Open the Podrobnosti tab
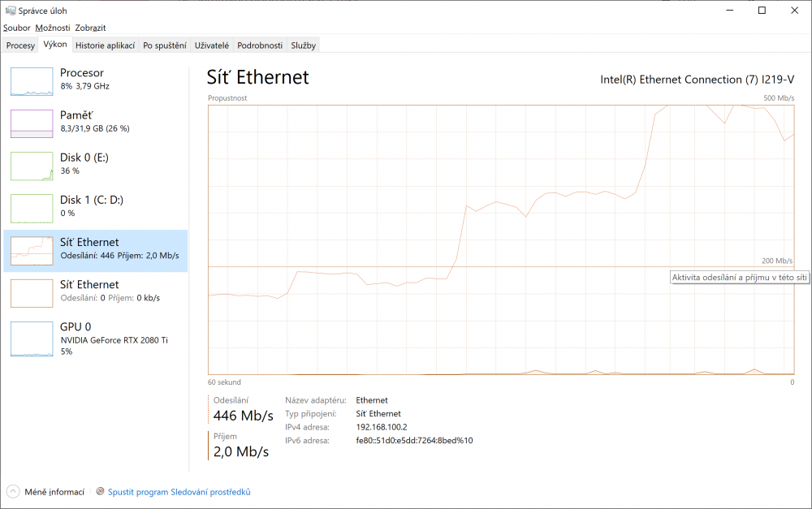 click(x=260, y=45)
